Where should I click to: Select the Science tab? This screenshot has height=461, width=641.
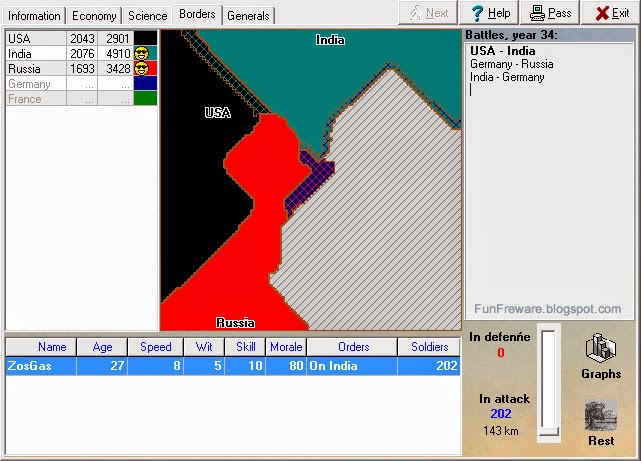pos(148,16)
